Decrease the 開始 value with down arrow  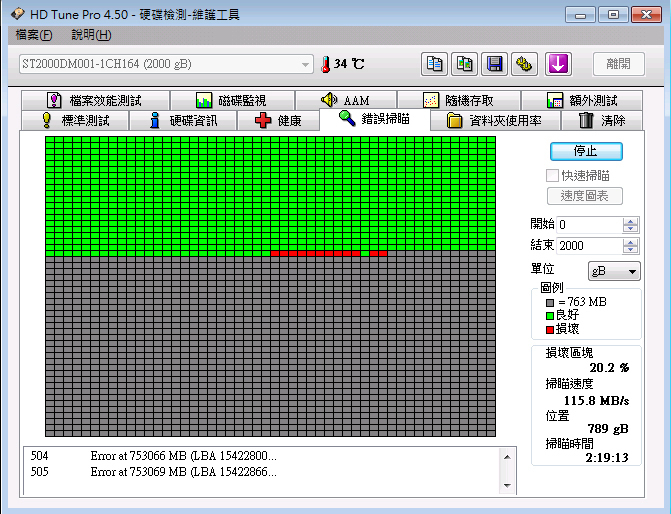(x=630, y=229)
